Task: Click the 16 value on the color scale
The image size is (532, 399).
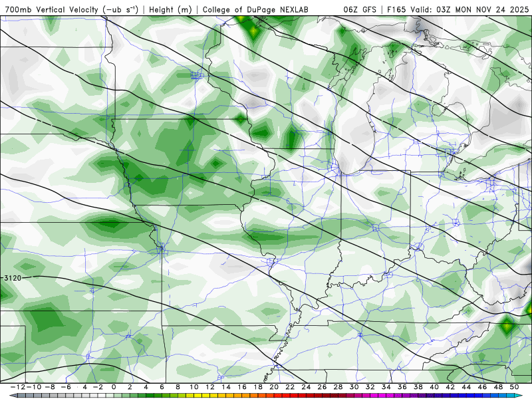Action: 242,387
